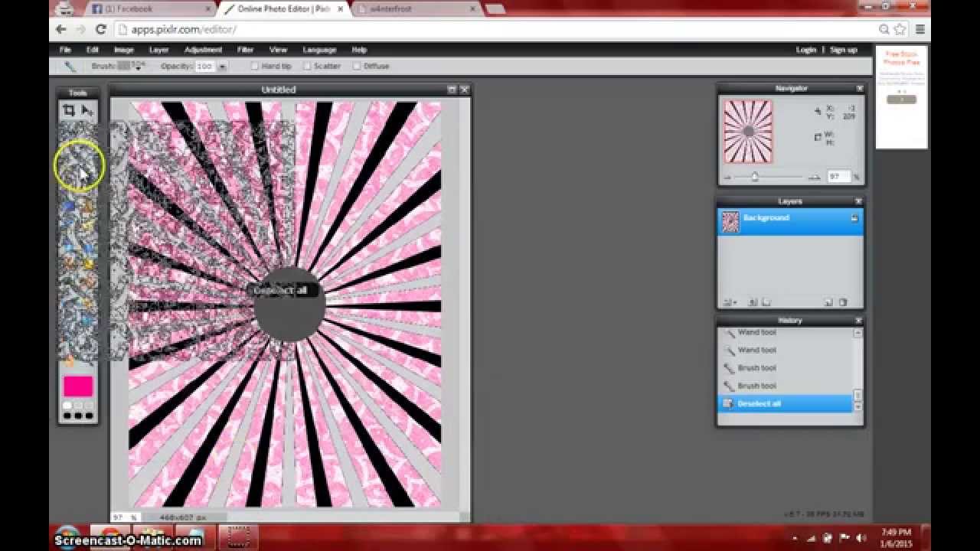This screenshot has width=980, height=551.
Task: Go back in the browser
Action: (61, 29)
